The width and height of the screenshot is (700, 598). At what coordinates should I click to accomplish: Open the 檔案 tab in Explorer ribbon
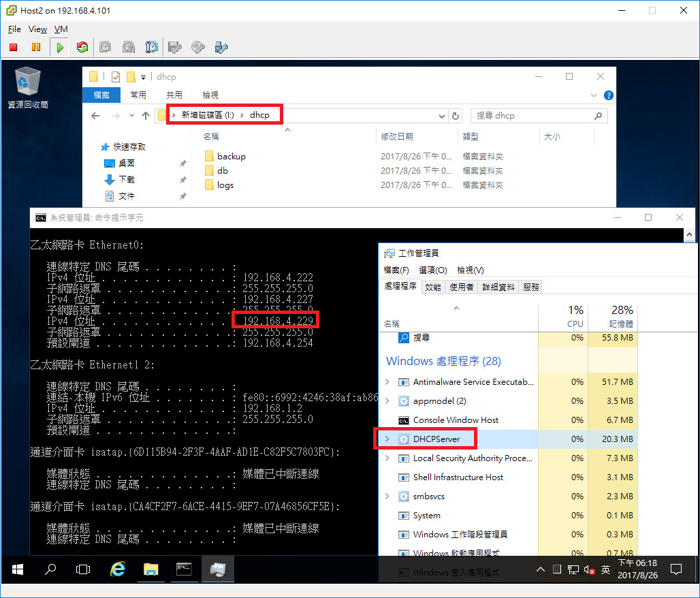point(101,95)
